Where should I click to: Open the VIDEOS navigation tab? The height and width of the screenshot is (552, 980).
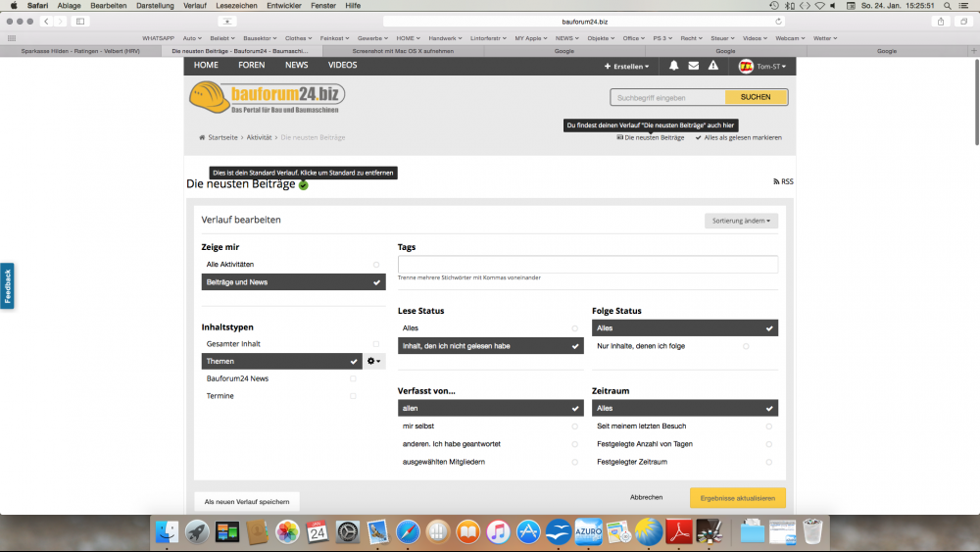point(342,65)
